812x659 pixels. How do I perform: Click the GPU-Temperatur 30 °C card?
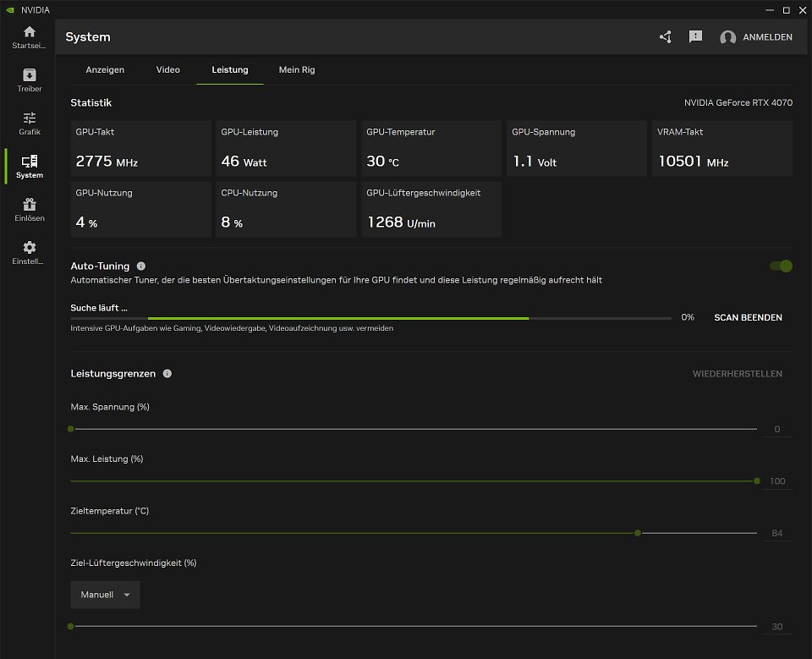[432, 148]
